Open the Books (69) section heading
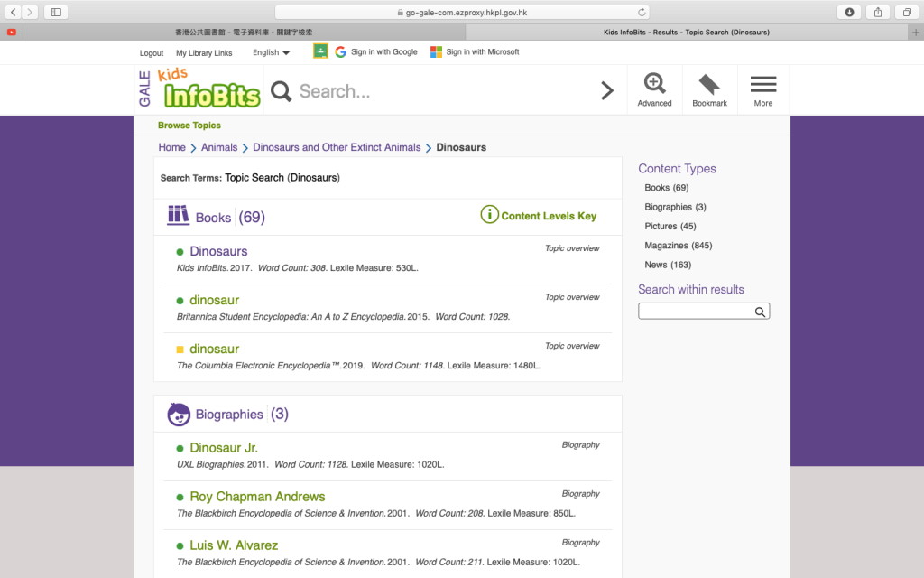Viewport: 924px width, 578px height. click(x=214, y=218)
